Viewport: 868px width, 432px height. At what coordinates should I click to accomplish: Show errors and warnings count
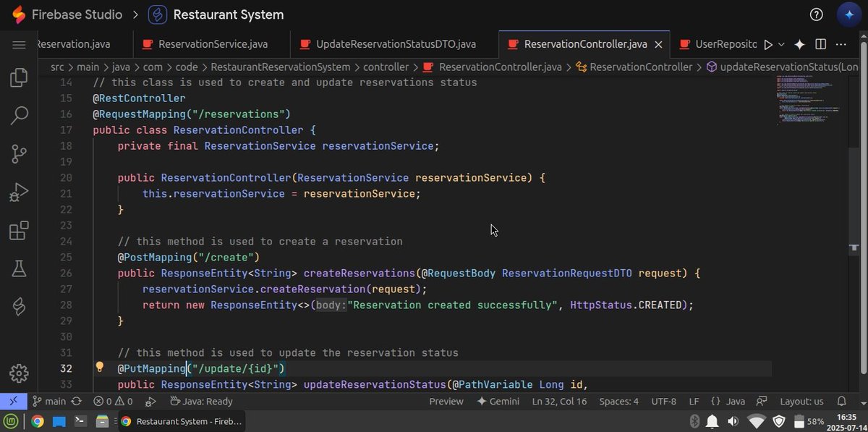coord(113,401)
